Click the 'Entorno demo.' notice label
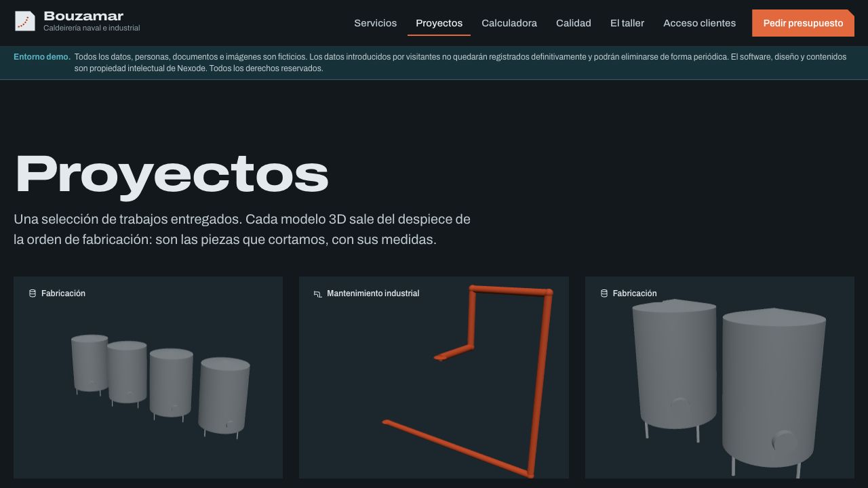868x488 pixels. click(x=42, y=57)
